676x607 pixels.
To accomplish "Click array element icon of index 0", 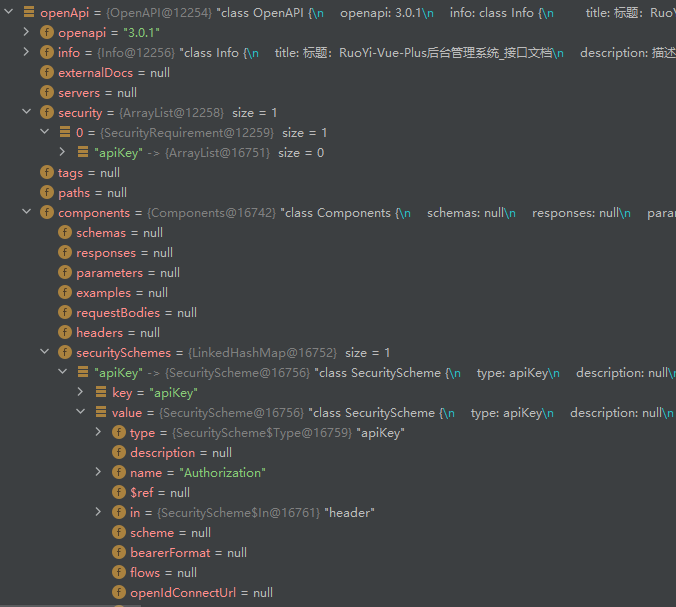I will click(x=65, y=132).
